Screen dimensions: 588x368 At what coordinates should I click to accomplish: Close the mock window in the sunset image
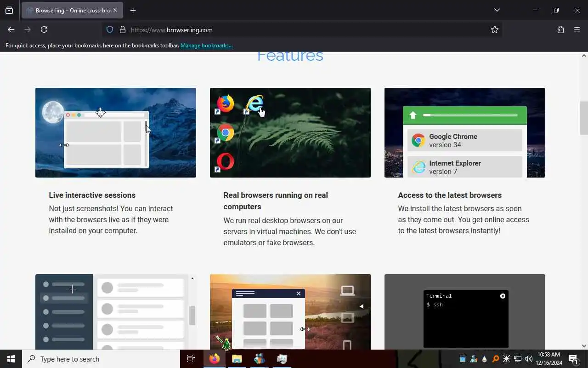[x=299, y=293]
